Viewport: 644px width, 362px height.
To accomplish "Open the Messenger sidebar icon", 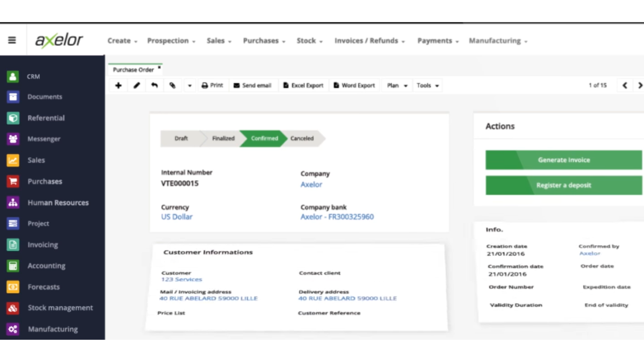I will pos(13,139).
